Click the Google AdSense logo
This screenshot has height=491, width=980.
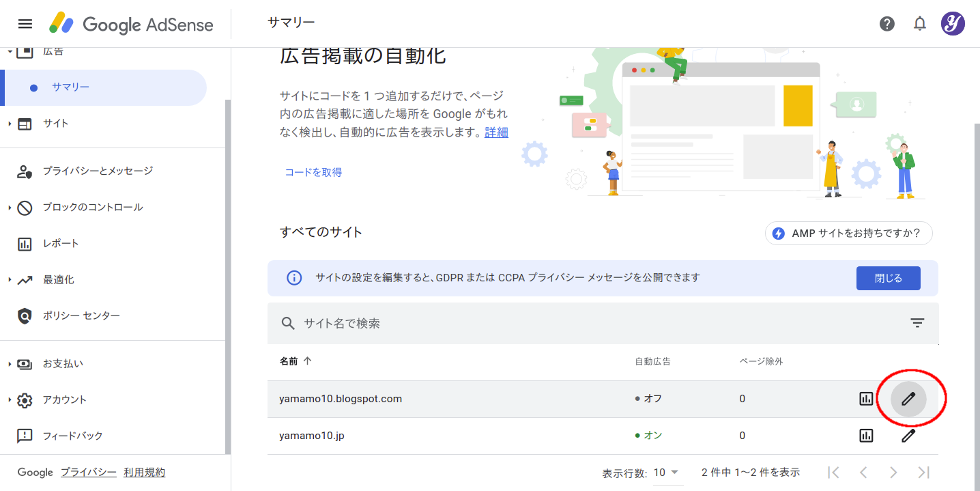pos(131,25)
